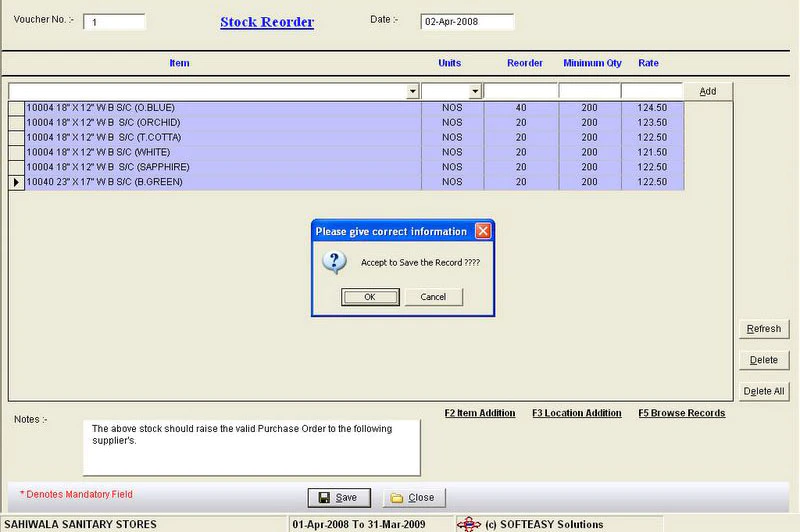The width and height of the screenshot is (800, 532).
Task: Click the Stock Reorder title link
Action: (267, 22)
